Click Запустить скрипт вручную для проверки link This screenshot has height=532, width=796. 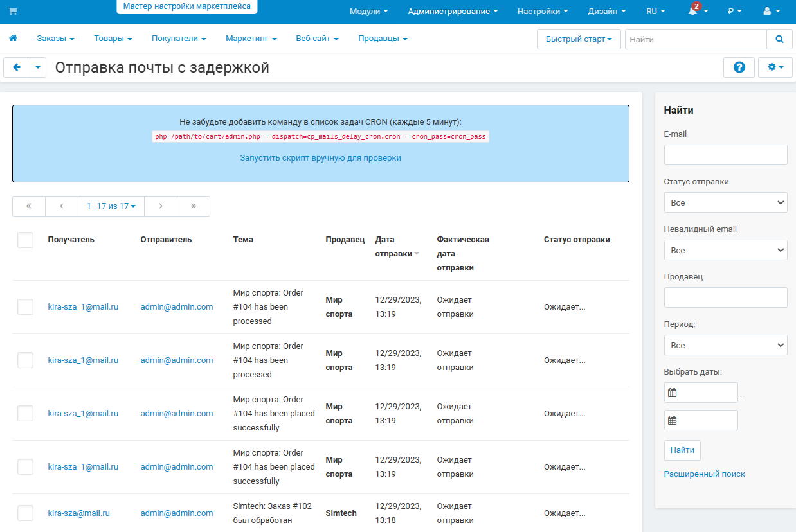[321, 158]
